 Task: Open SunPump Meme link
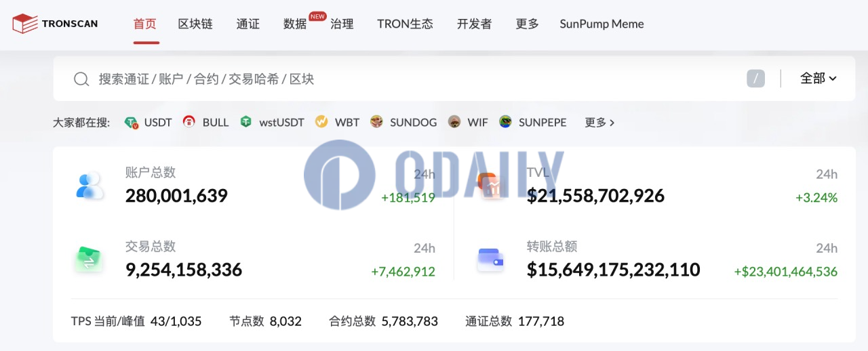(601, 24)
